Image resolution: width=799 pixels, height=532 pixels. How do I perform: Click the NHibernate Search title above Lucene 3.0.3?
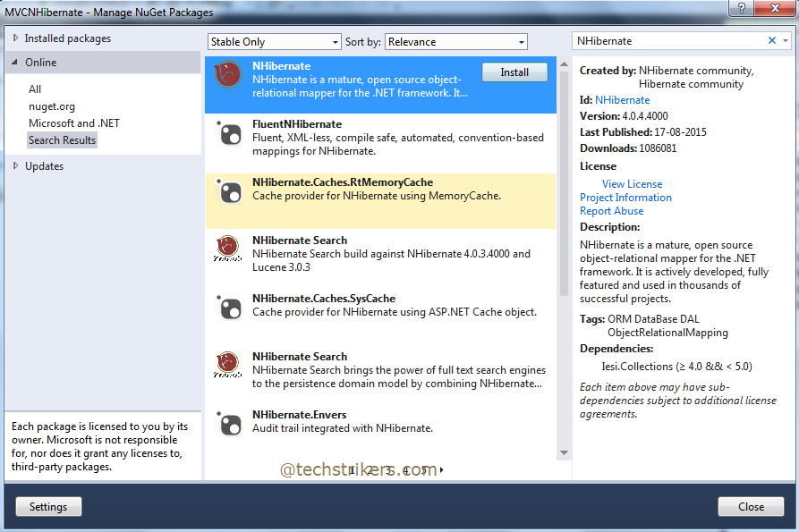coord(300,240)
